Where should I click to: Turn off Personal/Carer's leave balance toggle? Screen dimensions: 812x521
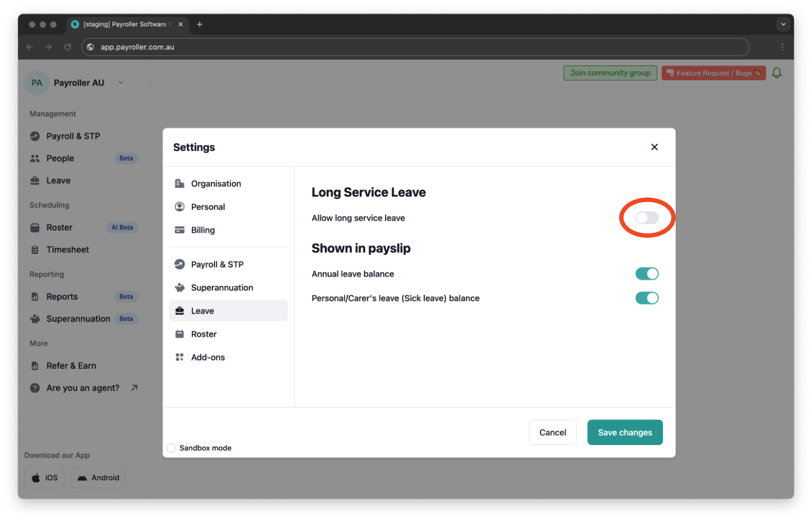pyautogui.click(x=647, y=298)
